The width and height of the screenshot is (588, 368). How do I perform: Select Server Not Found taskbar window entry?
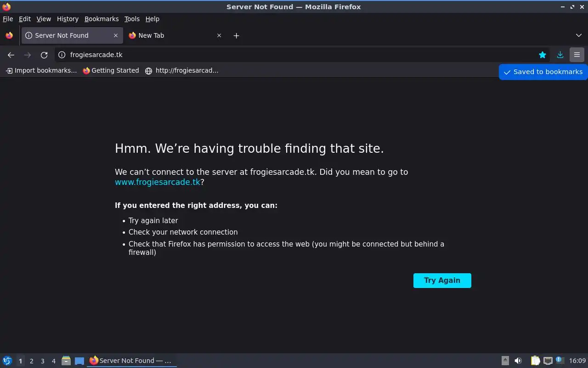coord(132,361)
